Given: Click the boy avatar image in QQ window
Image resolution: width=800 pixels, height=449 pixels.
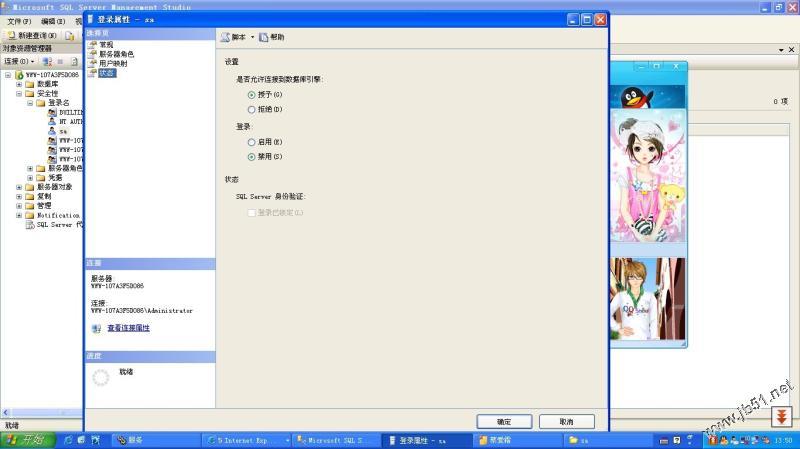Looking at the screenshot, I should (647, 298).
